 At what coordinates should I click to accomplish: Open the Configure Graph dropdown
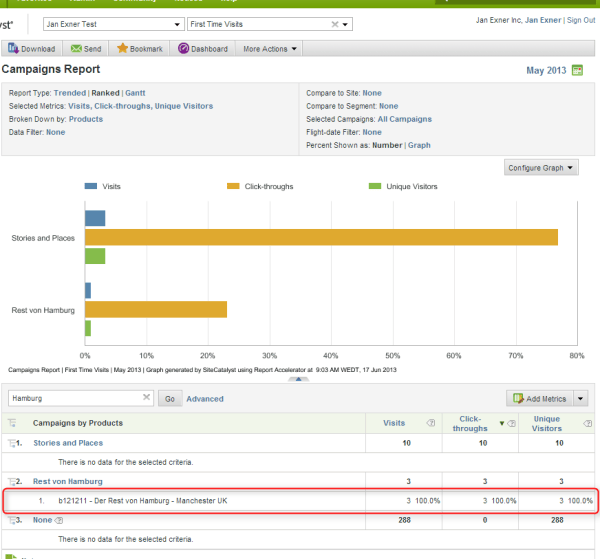point(541,168)
